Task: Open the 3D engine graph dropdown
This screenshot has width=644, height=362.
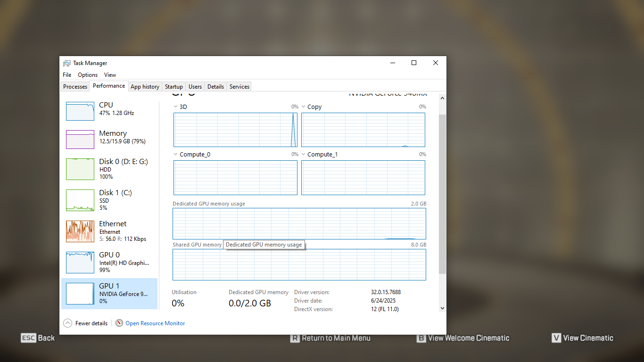Action: pyautogui.click(x=176, y=107)
